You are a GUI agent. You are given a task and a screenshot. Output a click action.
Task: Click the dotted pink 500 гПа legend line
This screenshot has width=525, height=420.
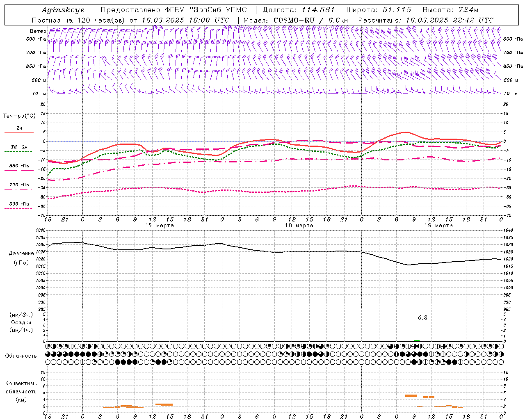point(18,209)
